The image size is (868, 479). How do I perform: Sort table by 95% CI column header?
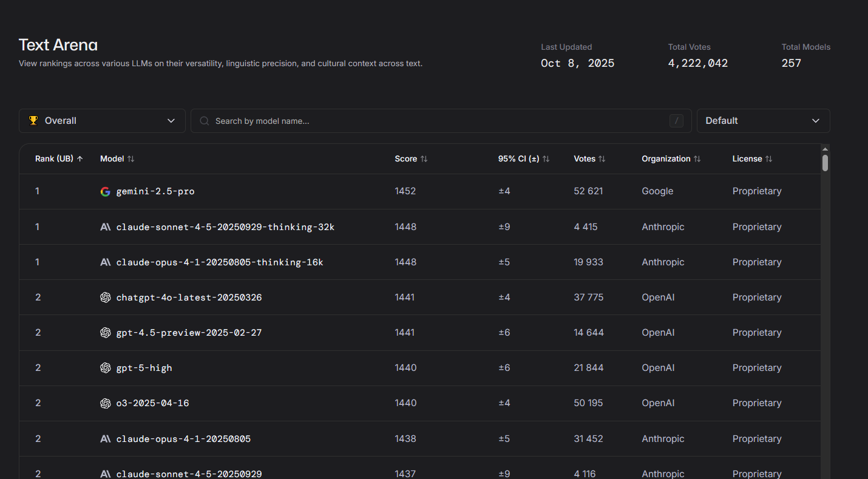pos(524,159)
